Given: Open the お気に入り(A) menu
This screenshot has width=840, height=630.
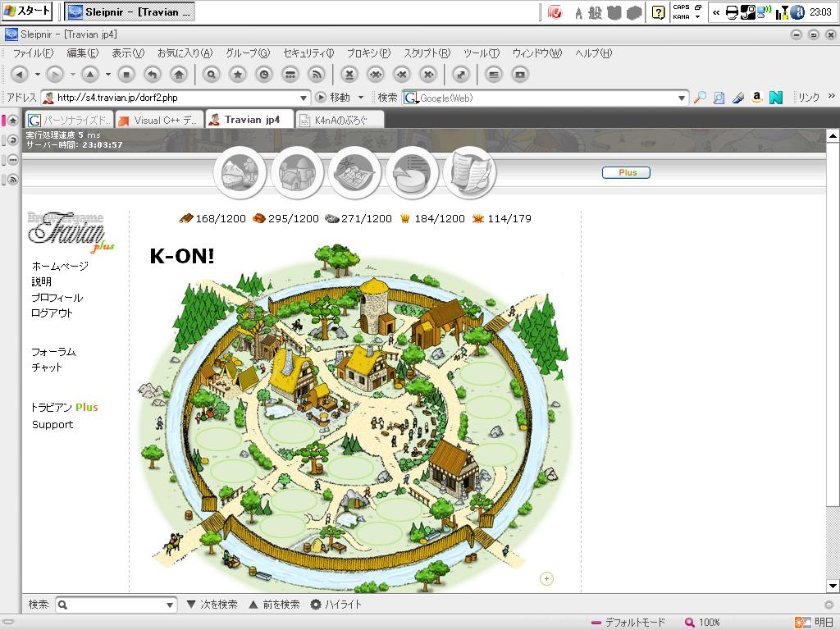Looking at the screenshot, I should [x=185, y=53].
